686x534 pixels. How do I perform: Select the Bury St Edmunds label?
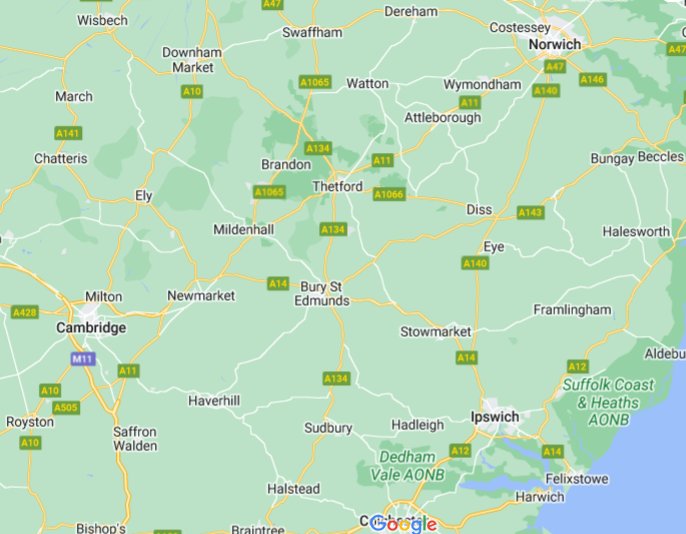[322, 293]
